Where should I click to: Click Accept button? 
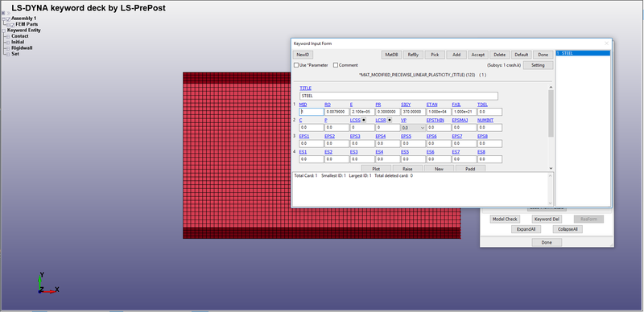coord(477,55)
